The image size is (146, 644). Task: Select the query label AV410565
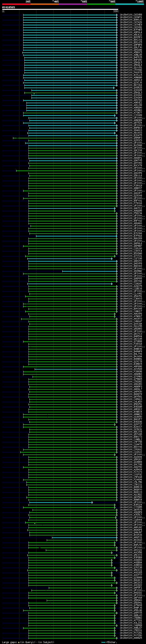[8, 7]
